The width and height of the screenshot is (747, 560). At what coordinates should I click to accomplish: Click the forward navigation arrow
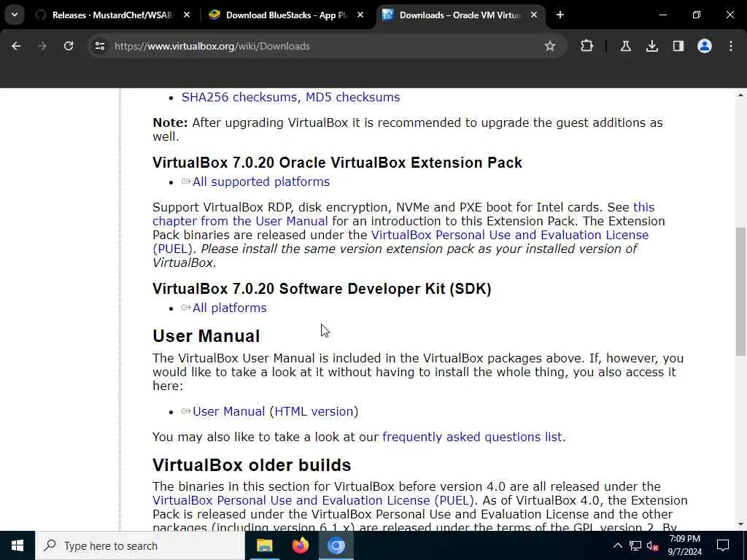click(x=42, y=46)
